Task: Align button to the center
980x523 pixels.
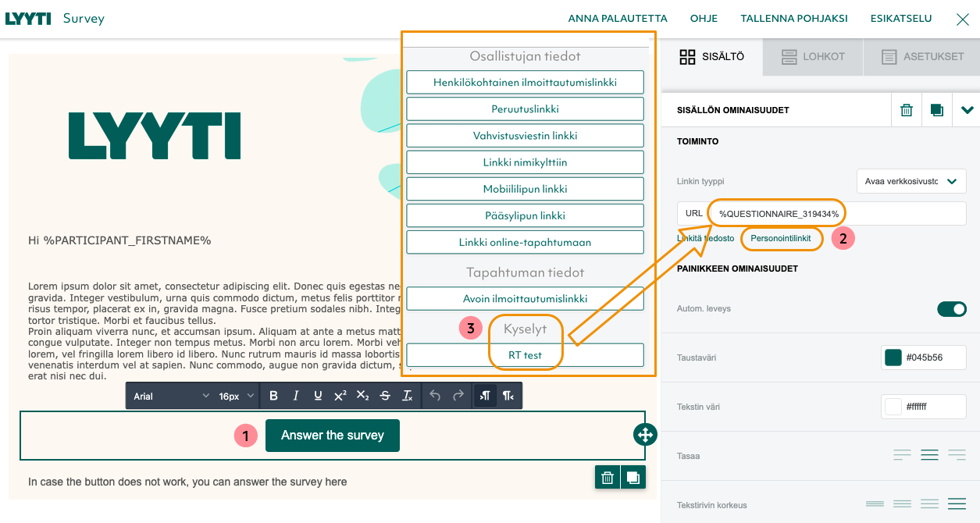Action: click(x=929, y=455)
